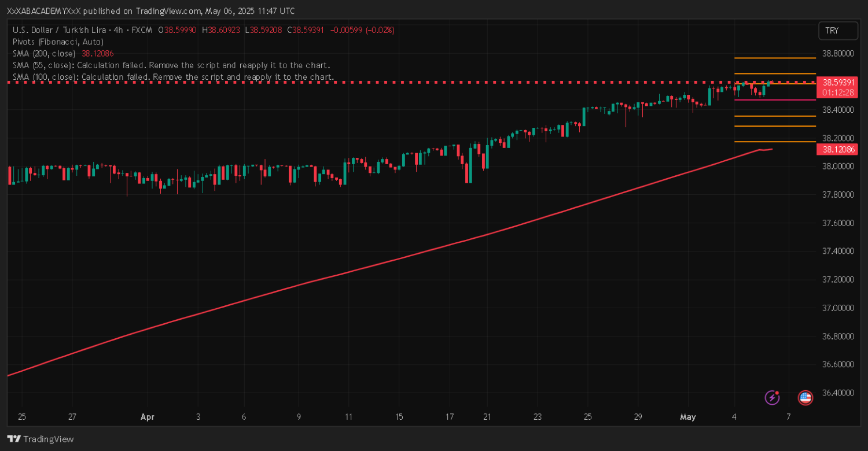This screenshot has height=451, width=868.
Task: Click the red 38.59391 price tag on axis
Action: (837, 82)
